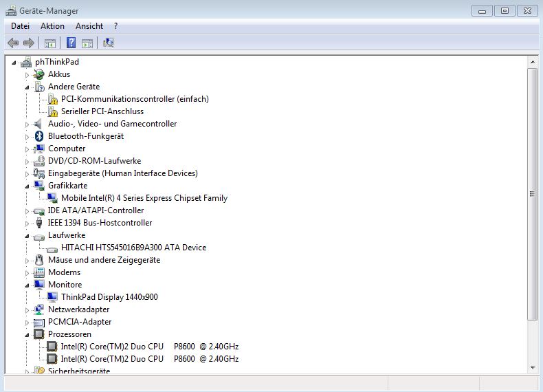
Task: Select PCI-Kommunikationscontroller (einfach) text
Action: tap(135, 99)
